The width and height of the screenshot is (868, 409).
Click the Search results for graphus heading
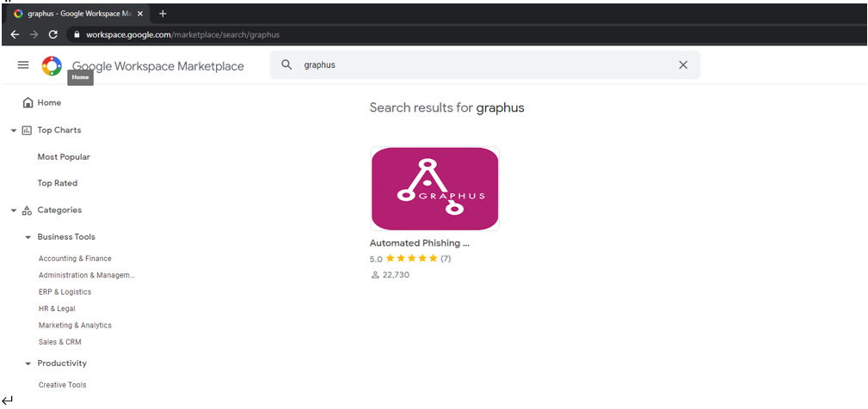click(x=446, y=107)
